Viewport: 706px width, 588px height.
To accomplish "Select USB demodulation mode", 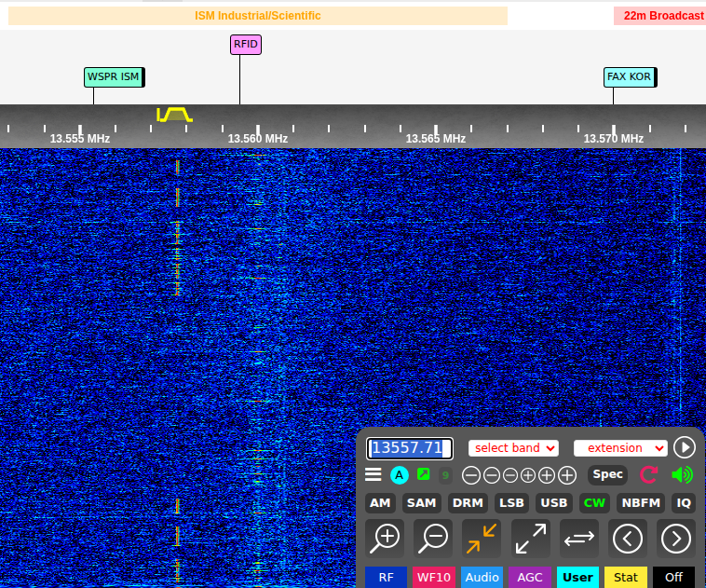I will (554, 503).
